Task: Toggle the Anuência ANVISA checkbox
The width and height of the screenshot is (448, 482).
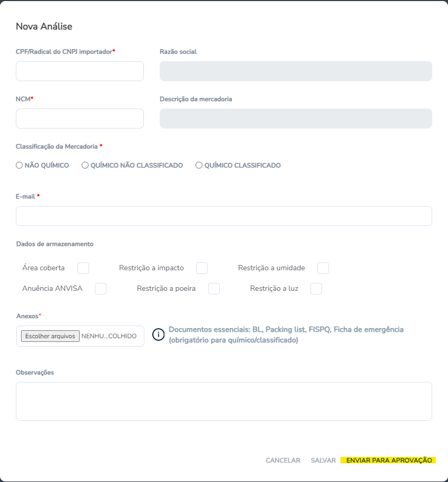Action: 101,289
